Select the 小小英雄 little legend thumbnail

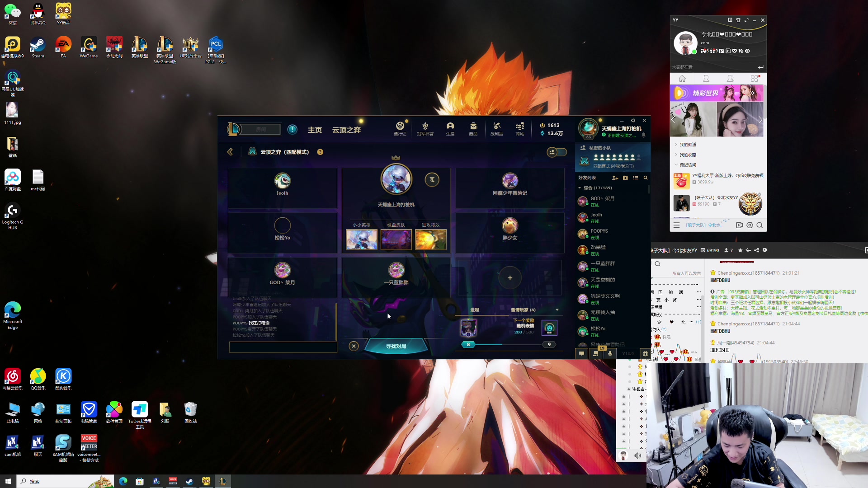(x=362, y=239)
